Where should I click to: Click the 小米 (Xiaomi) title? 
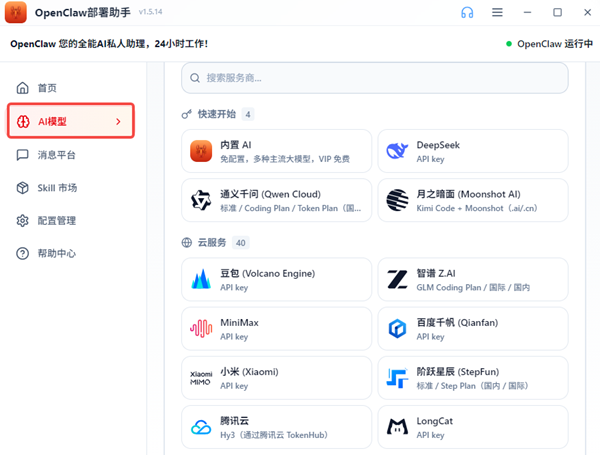[x=249, y=372]
